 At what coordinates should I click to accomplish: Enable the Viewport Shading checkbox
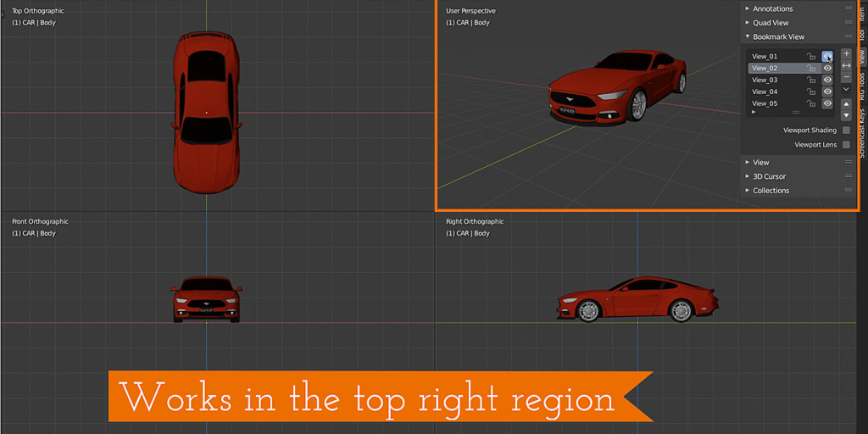coord(846,131)
